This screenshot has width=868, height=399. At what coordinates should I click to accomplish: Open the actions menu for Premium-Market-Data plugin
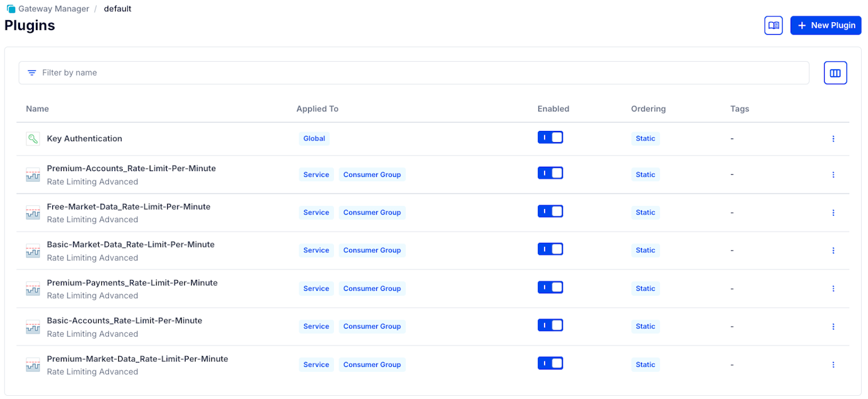[833, 364]
